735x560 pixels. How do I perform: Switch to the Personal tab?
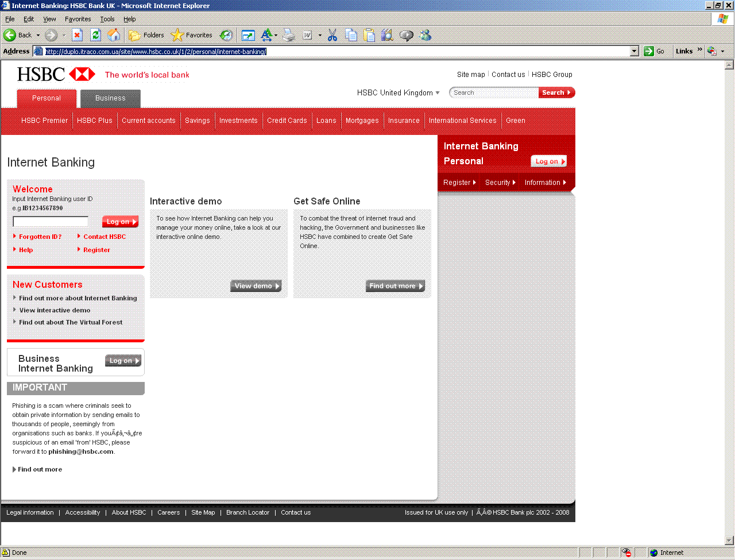[x=47, y=98]
